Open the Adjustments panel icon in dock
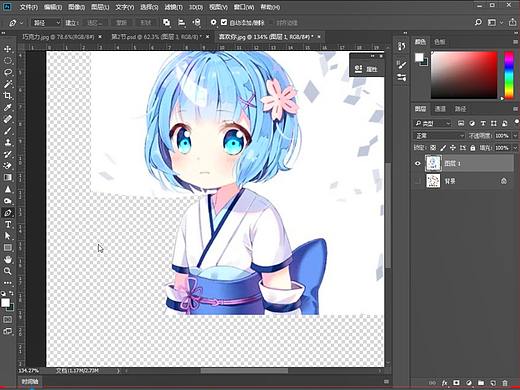Viewport: 520px width, 390px height. 402,78
